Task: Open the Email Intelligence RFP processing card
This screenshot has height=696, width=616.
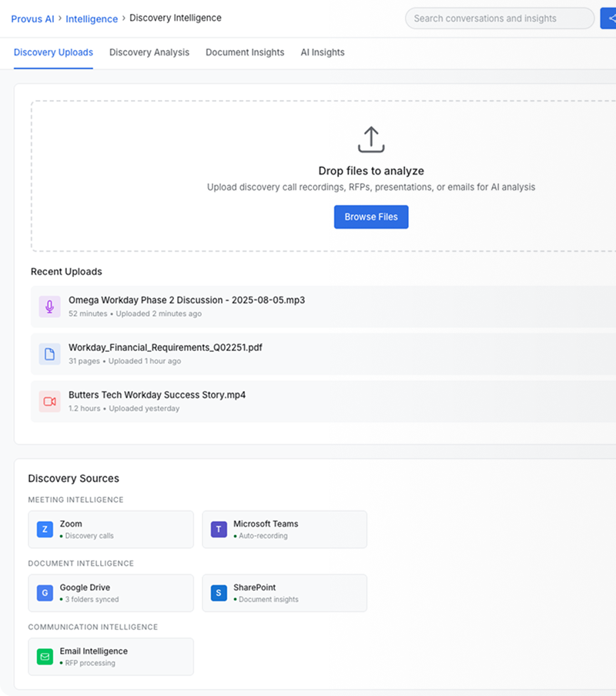Action: pyautogui.click(x=111, y=657)
